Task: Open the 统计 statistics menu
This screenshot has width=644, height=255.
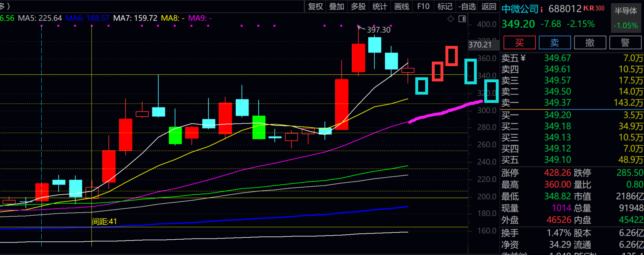Action: click(x=380, y=6)
